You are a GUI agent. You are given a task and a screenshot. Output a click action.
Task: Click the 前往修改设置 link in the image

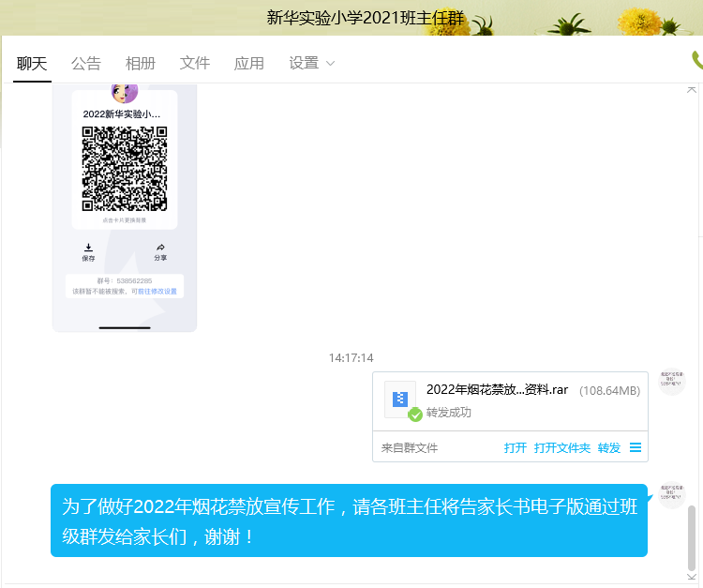pos(157,291)
